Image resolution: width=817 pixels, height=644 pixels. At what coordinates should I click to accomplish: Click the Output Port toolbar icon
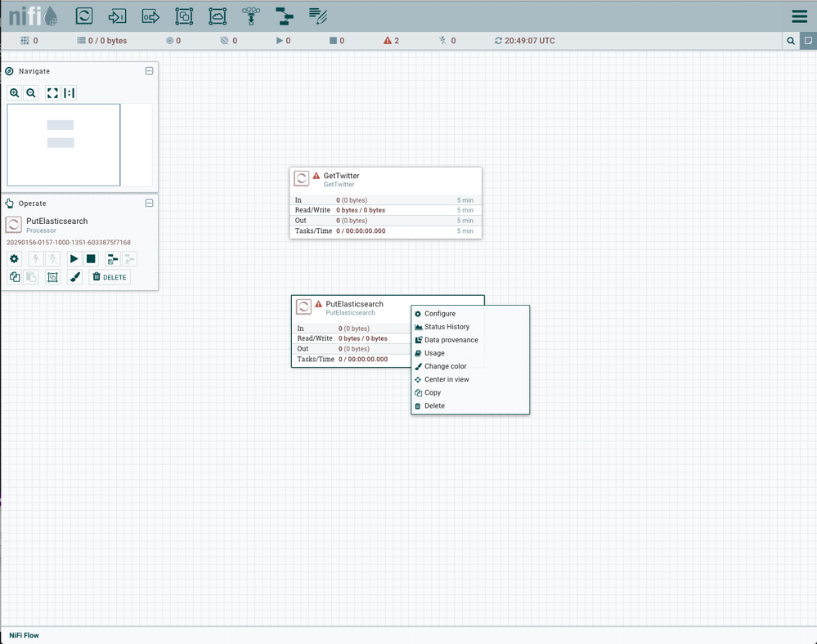click(150, 16)
